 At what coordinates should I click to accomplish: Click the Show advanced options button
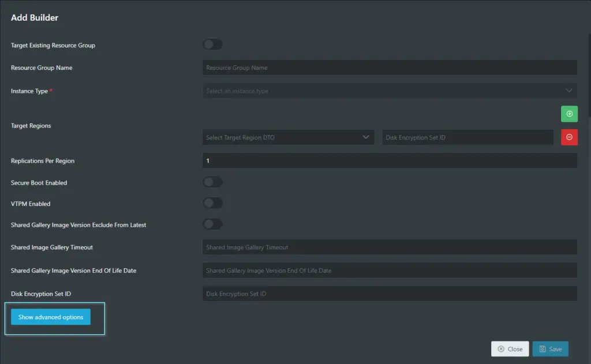tap(51, 317)
